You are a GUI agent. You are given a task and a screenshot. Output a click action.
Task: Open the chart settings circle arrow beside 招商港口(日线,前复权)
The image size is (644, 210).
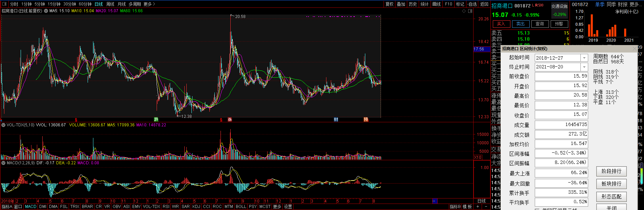(46, 11)
